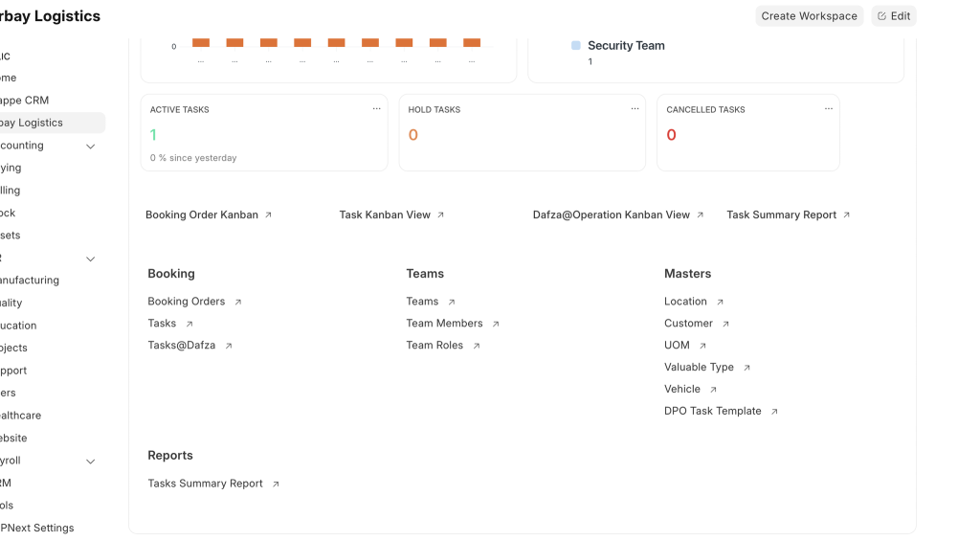Open UOM master

(x=677, y=346)
